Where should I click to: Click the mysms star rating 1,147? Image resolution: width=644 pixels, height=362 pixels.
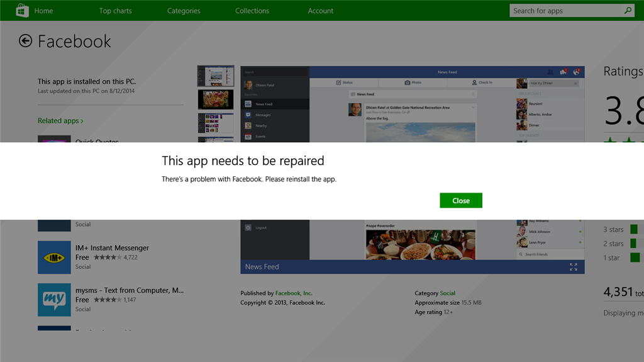pyautogui.click(x=114, y=300)
